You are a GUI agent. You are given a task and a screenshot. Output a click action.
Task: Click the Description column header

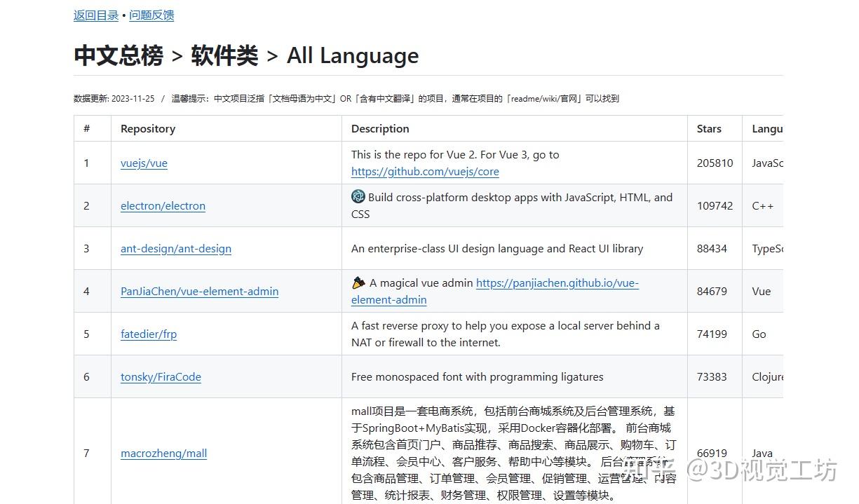click(380, 129)
